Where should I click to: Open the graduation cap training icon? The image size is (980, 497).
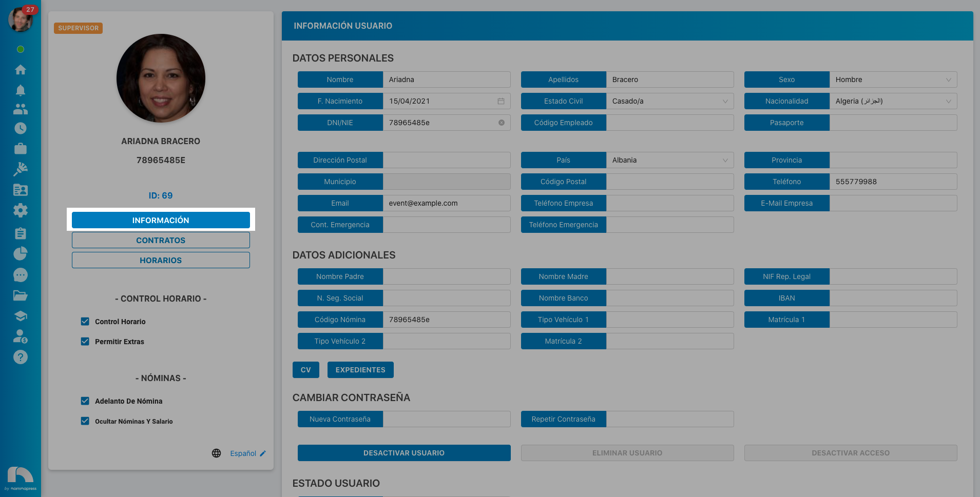(x=21, y=316)
